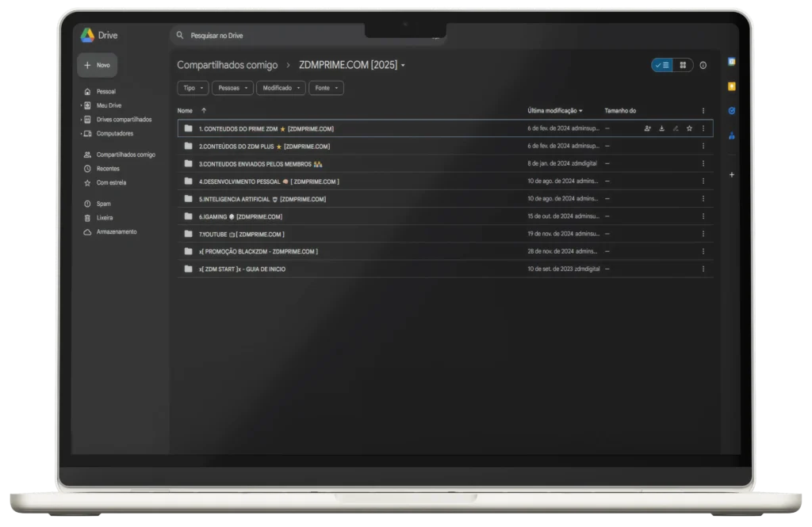Select the x[ PROMOÇÃO BLACKZDM - ZDMPRIME.COM ] name
The image size is (812, 527).
tap(259, 251)
